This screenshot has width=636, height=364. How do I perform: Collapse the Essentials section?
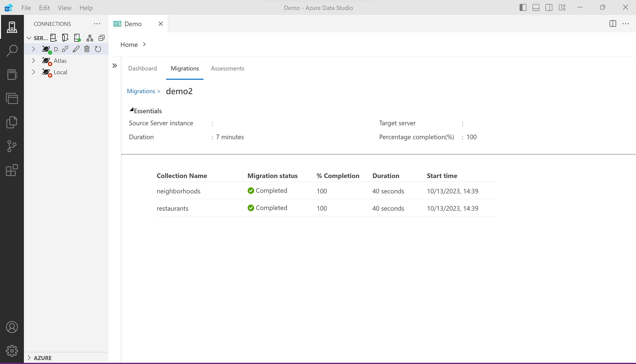coord(131,110)
